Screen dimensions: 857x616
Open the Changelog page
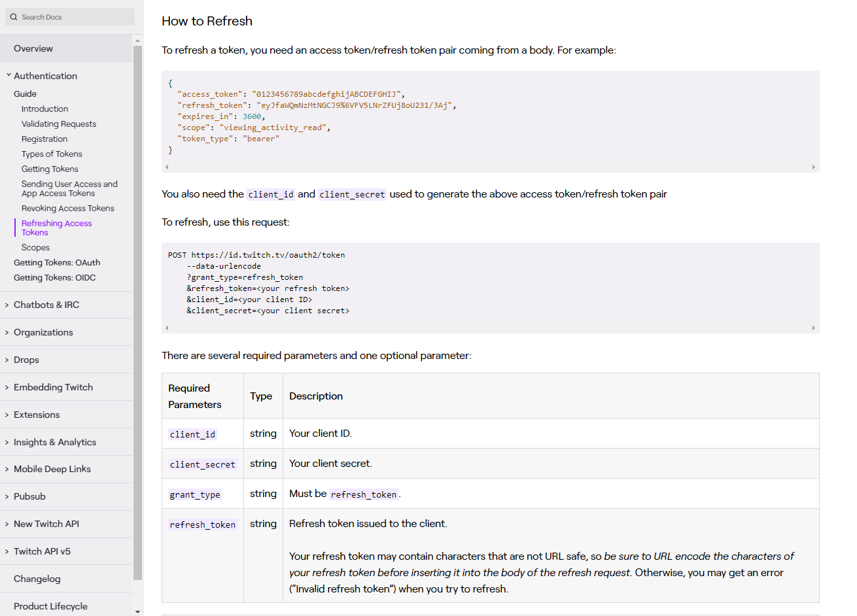[x=37, y=579]
